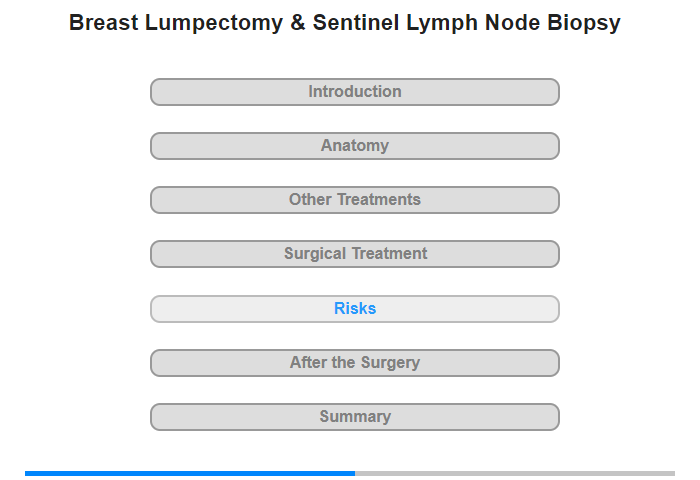Click the Sentinel Lymph Node Biopsy heading text

[467, 23]
